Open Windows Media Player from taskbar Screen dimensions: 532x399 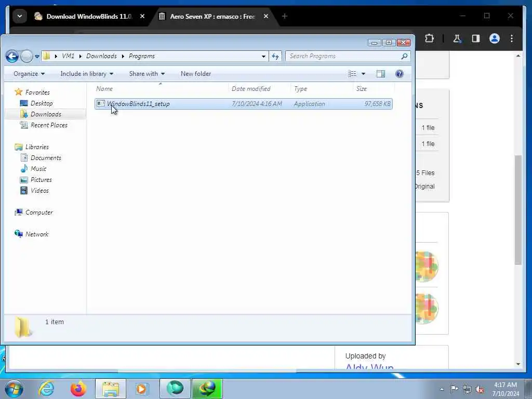pos(142,389)
